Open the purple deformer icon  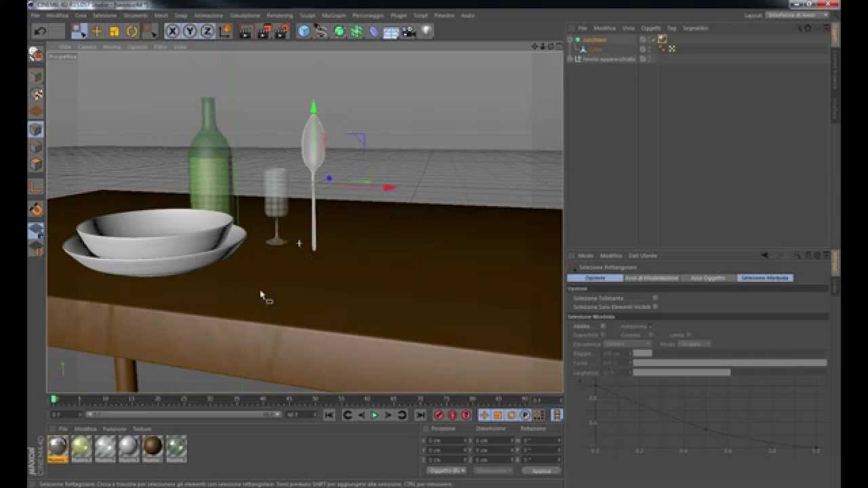pos(374,31)
